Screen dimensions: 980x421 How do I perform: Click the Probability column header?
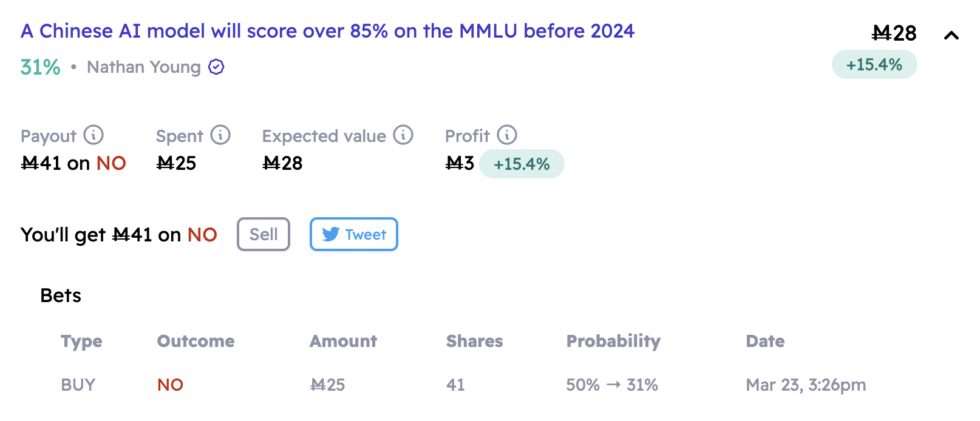613,341
